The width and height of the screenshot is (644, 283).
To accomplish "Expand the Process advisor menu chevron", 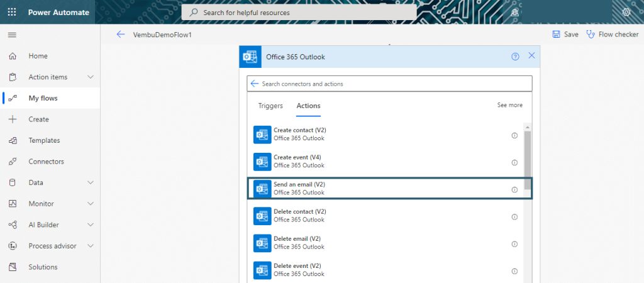I will click(91, 246).
